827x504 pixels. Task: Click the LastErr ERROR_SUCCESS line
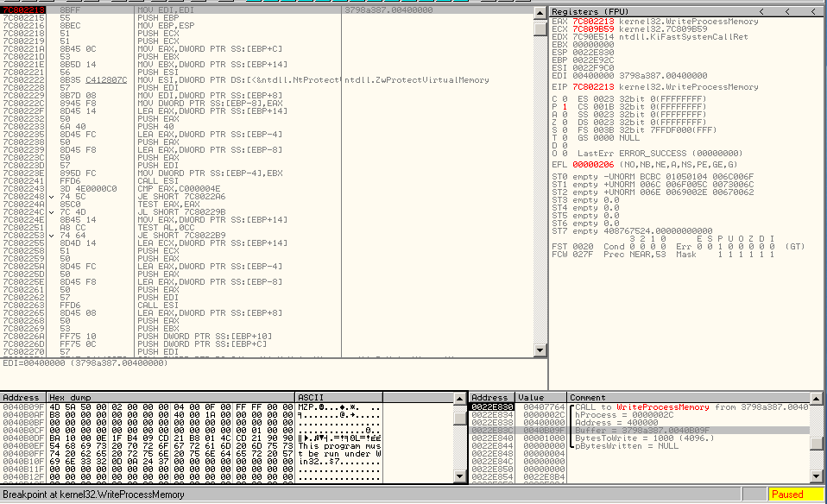[660, 154]
